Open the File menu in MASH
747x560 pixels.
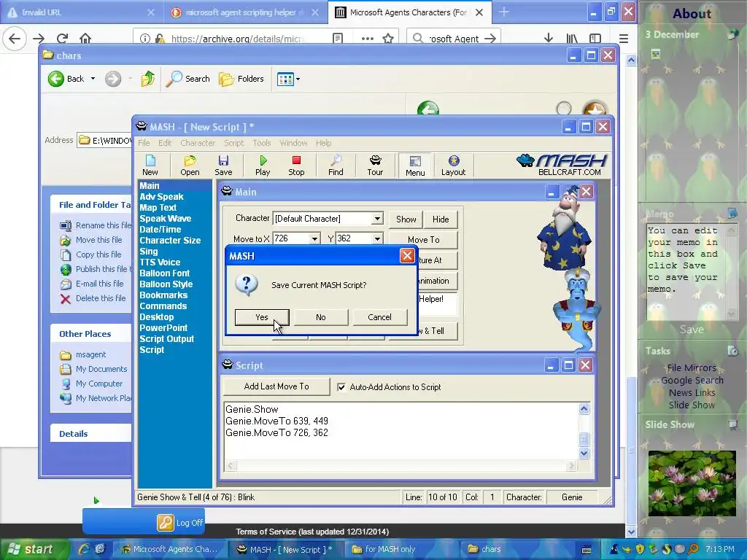point(144,143)
